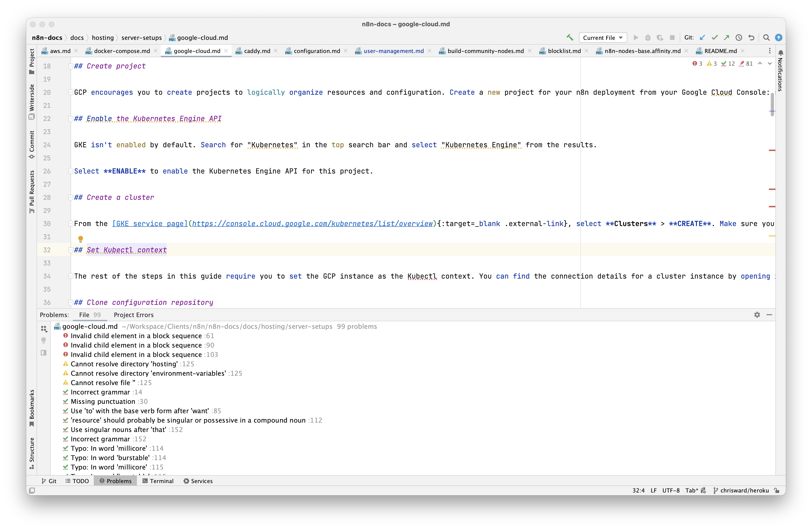Push changes using the green Git arrow
Screen dimensions: 812x530
(x=726, y=38)
